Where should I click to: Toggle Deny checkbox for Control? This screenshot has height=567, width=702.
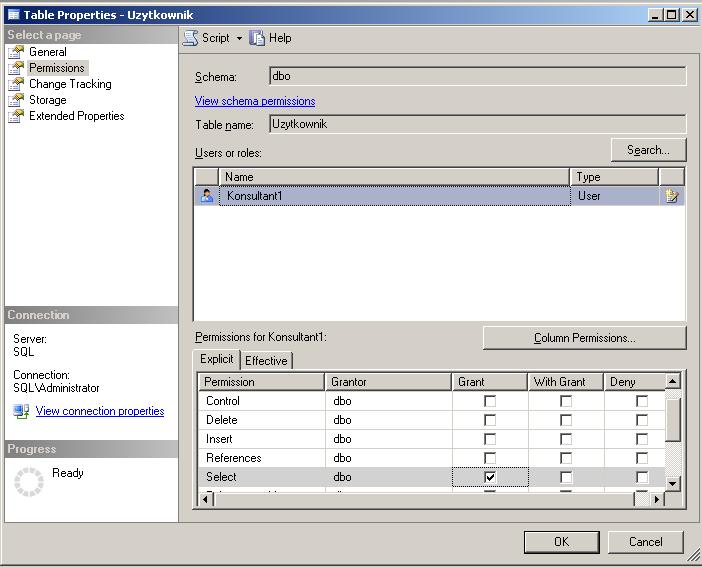click(x=642, y=401)
